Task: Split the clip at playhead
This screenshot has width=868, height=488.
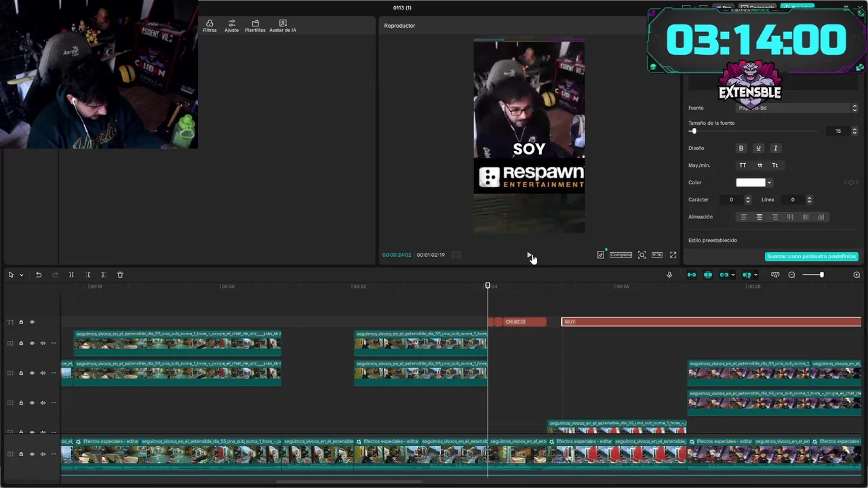Action: [x=71, y=274]
